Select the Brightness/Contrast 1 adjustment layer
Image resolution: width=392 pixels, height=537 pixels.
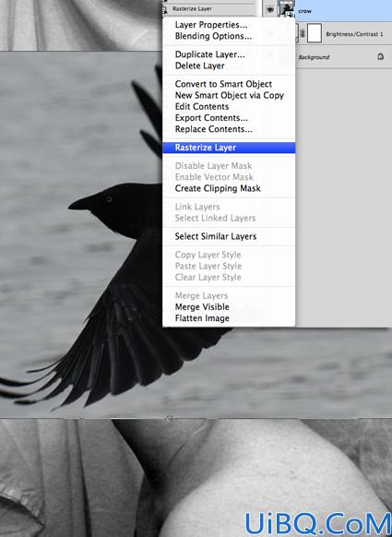(x=344, y=34)
